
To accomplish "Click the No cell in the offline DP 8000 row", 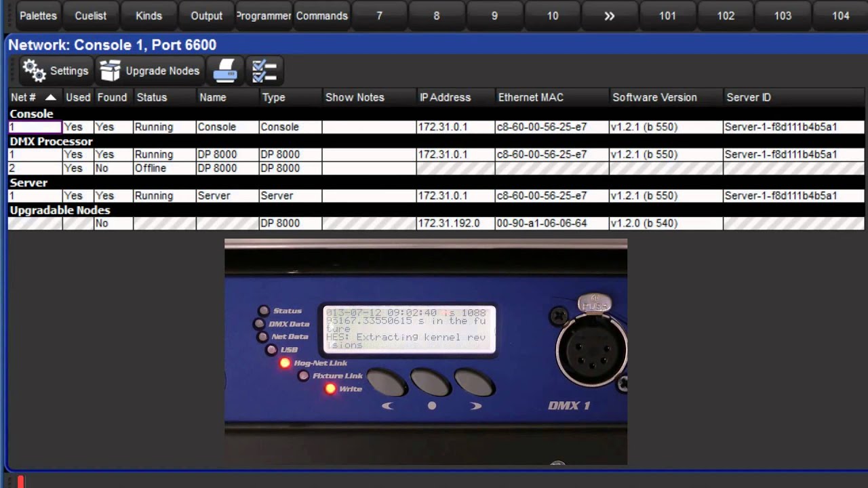I will pos(113,168).
